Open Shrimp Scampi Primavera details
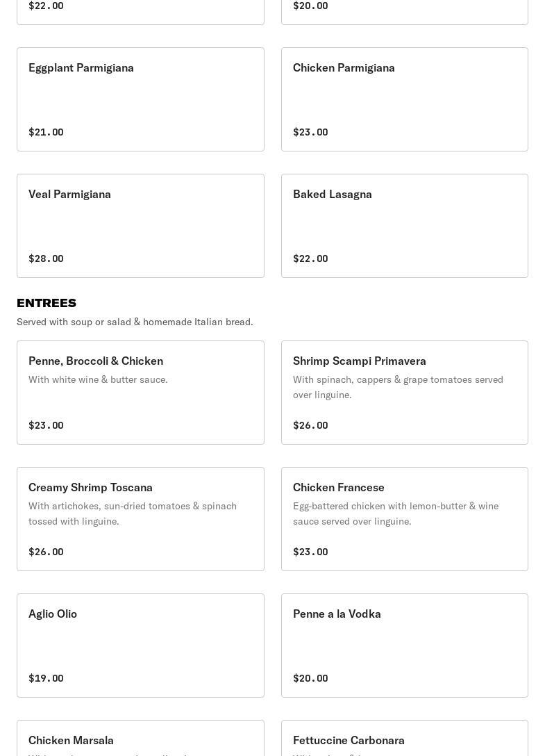The image size is (545, 756). [404, 393]
